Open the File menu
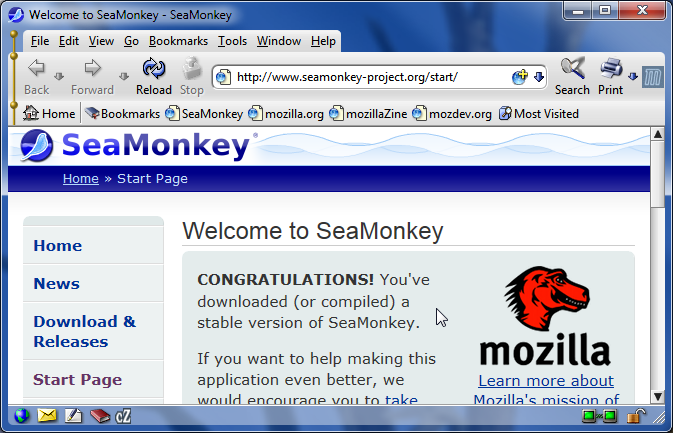Screen dimensions: 673x433 40,41
